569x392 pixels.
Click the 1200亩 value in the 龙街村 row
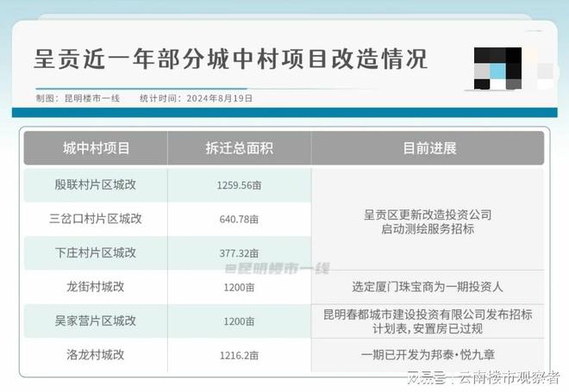point(239,287)
